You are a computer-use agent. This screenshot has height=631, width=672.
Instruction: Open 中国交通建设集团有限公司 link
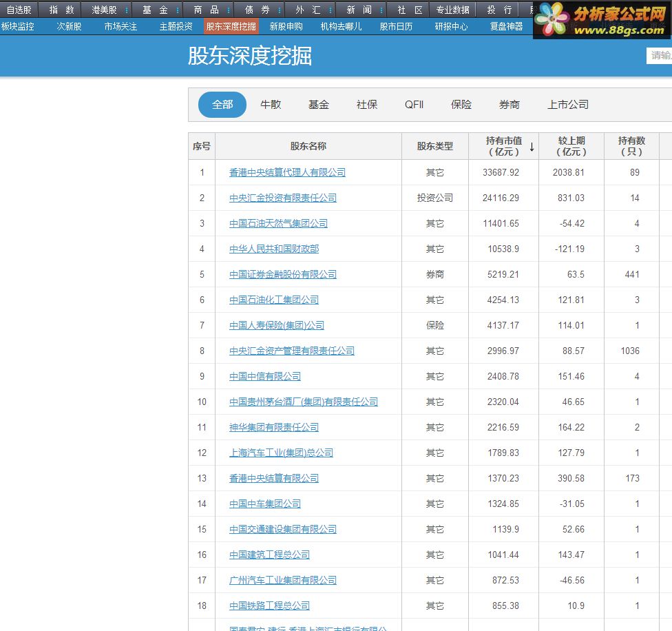tap(283, 530)
